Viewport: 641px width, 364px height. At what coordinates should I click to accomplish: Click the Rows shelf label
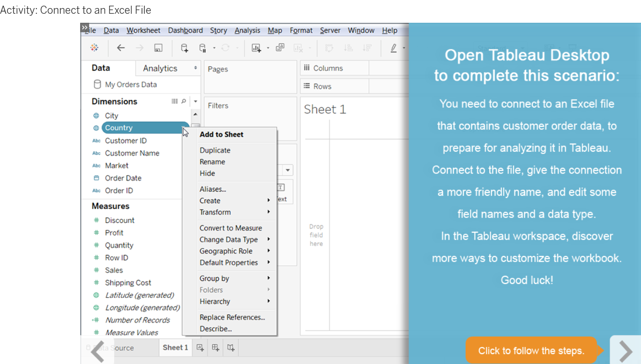point(322,86)
